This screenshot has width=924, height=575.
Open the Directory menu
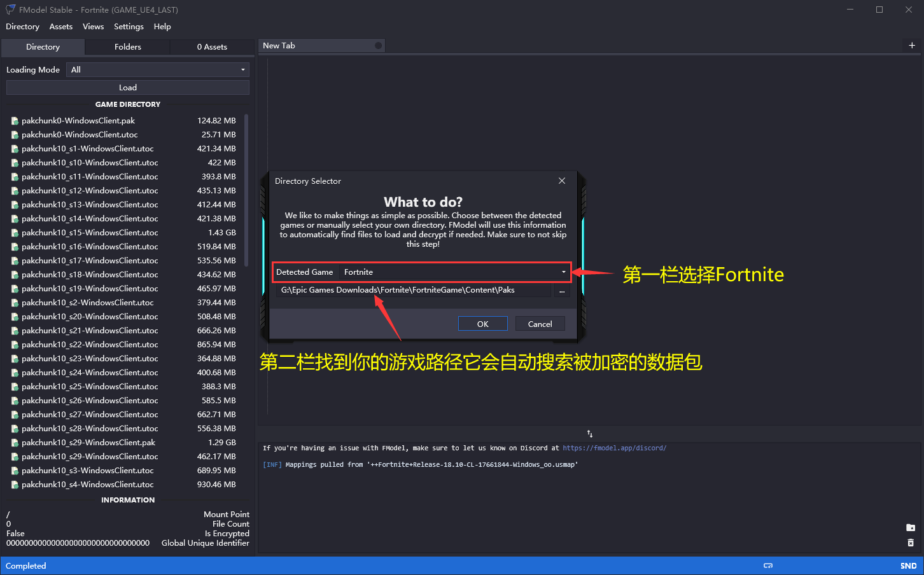22,27
